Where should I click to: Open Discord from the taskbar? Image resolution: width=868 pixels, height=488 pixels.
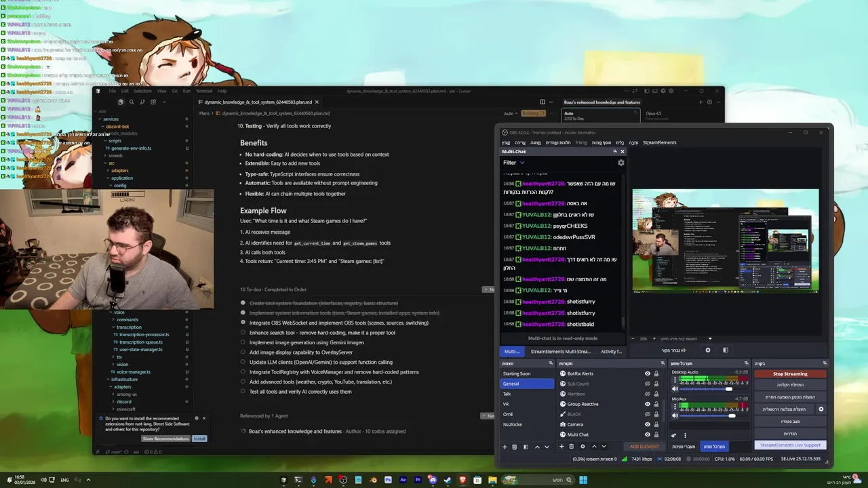click(433, 481)
